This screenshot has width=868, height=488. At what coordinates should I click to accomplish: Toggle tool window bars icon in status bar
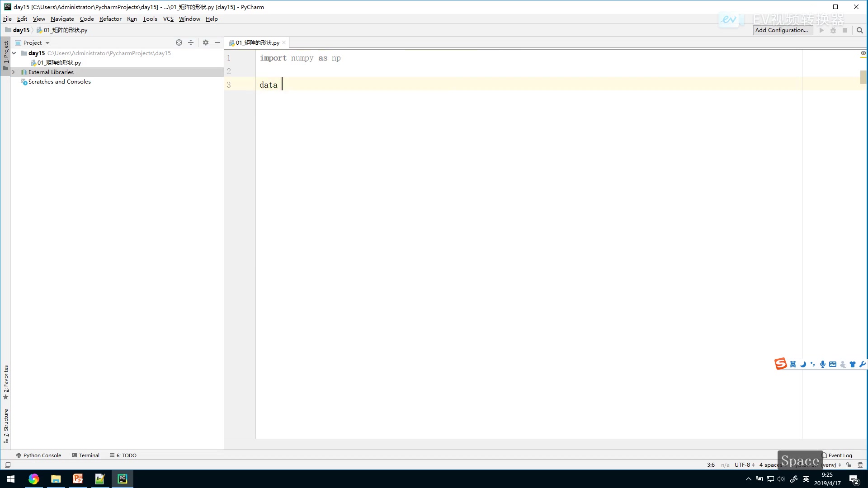(8, 465)
